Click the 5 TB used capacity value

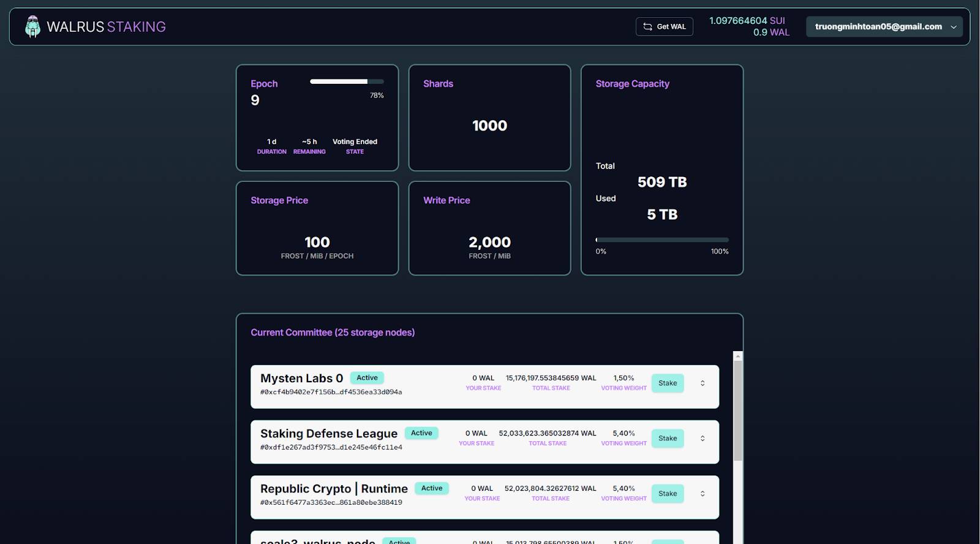662,214
